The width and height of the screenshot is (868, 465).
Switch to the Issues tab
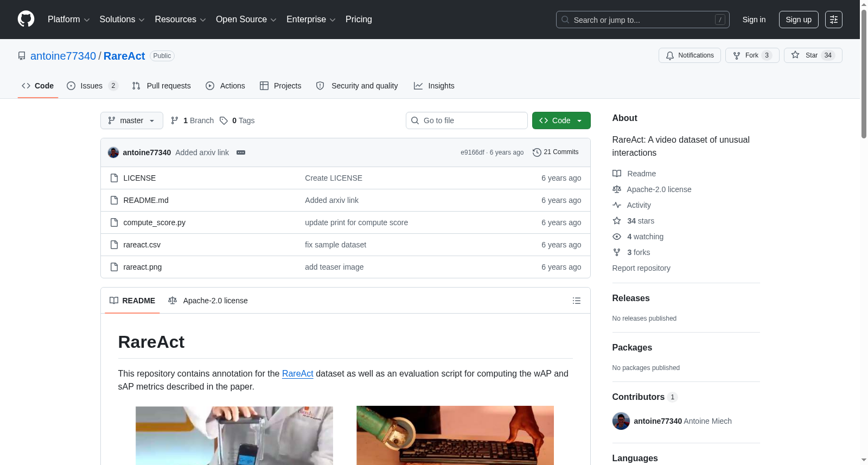[92, 86]
